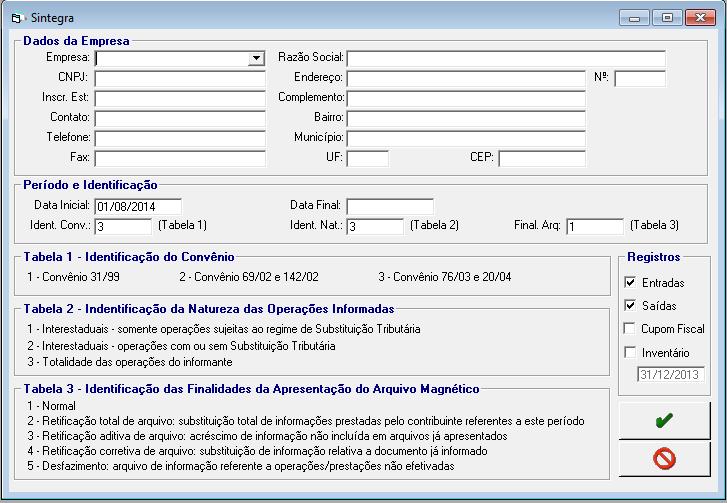
Task: Click '1 - Interestaduais - somente operações sujeitas' line
Action: pyautogui.click(x=224, y=329)
